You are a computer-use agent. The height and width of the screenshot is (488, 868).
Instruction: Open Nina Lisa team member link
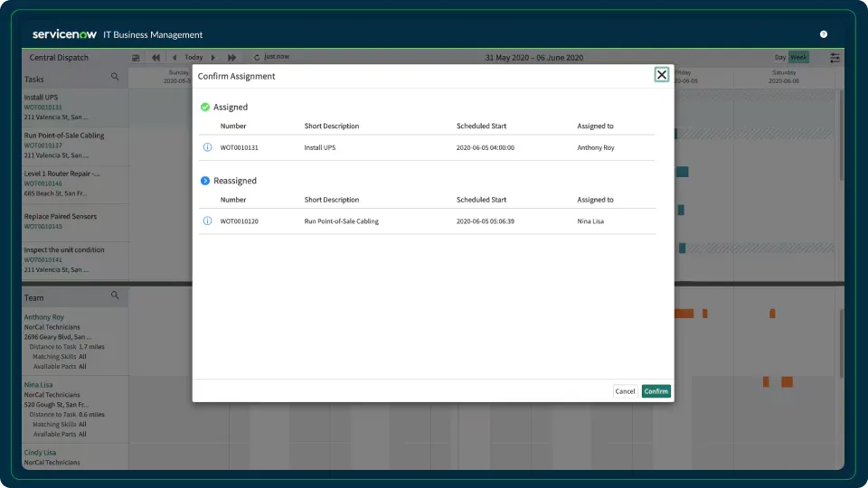[38, 385]
